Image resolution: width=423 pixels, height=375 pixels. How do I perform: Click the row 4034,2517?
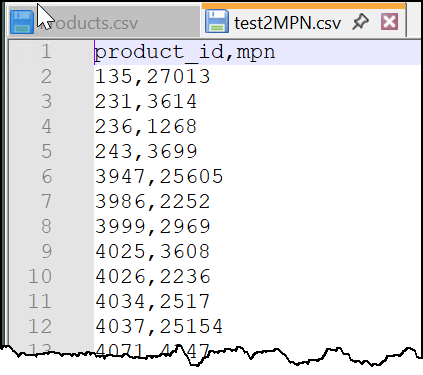(153, 302)
